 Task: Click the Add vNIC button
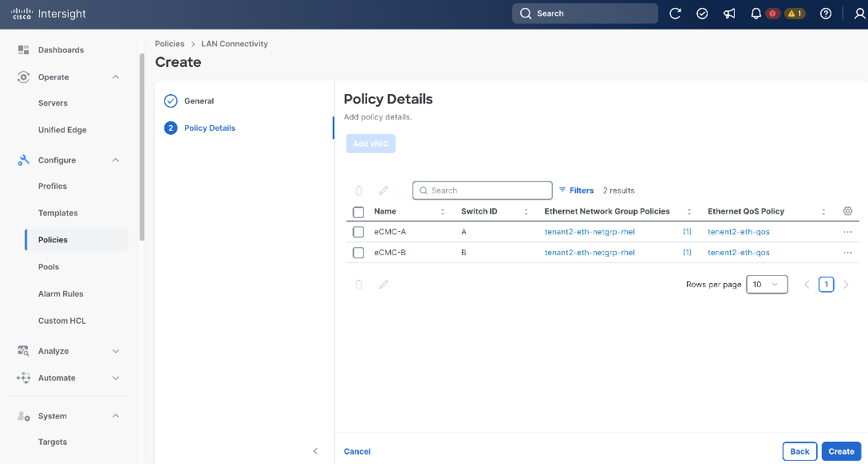pos(371,144)
